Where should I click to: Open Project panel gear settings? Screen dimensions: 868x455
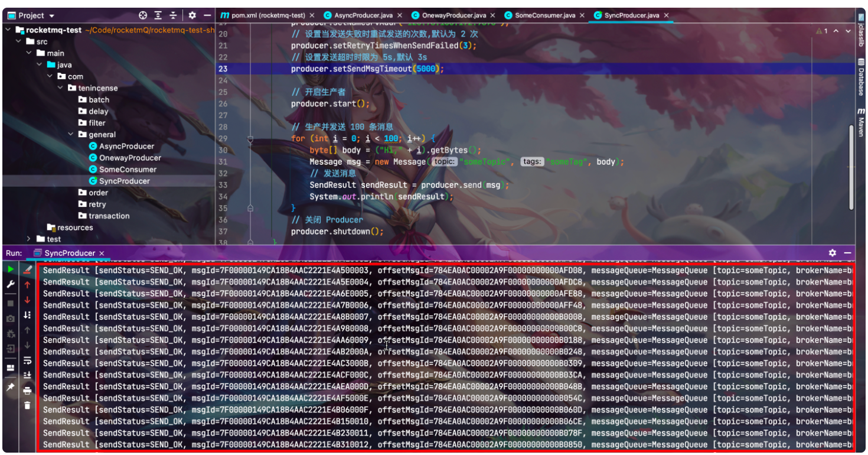pos(192,15)
